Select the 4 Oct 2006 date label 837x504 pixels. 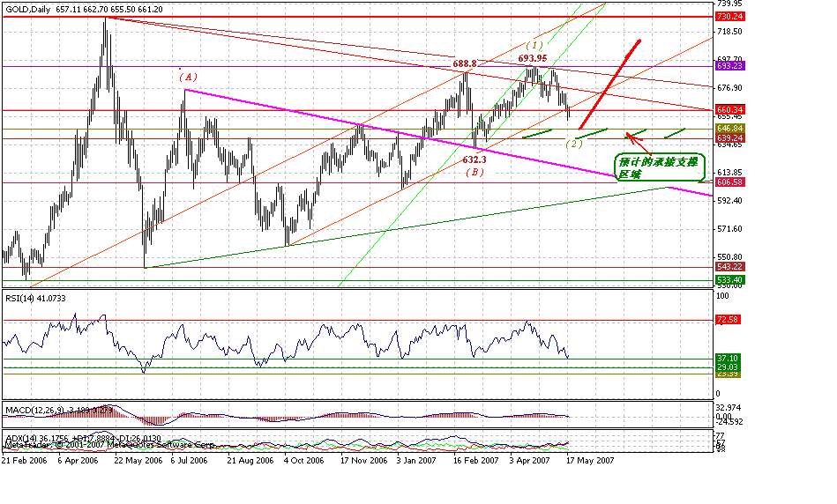tap(303, 460)
